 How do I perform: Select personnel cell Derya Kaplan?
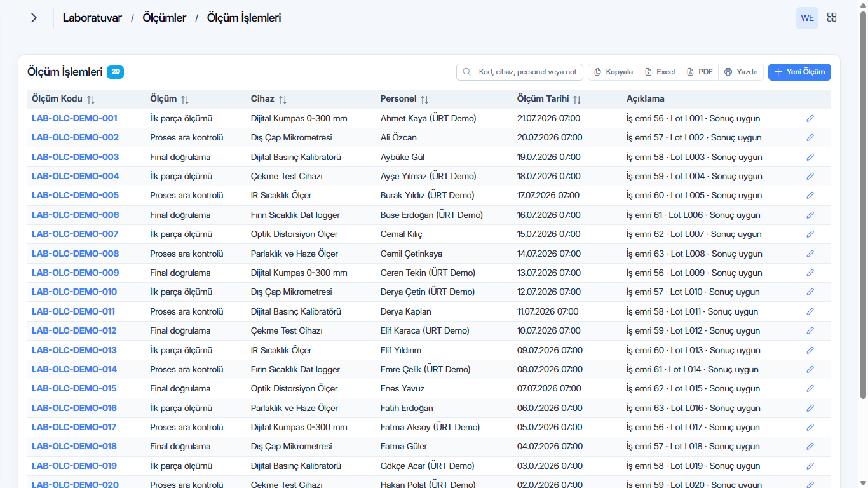406,311
